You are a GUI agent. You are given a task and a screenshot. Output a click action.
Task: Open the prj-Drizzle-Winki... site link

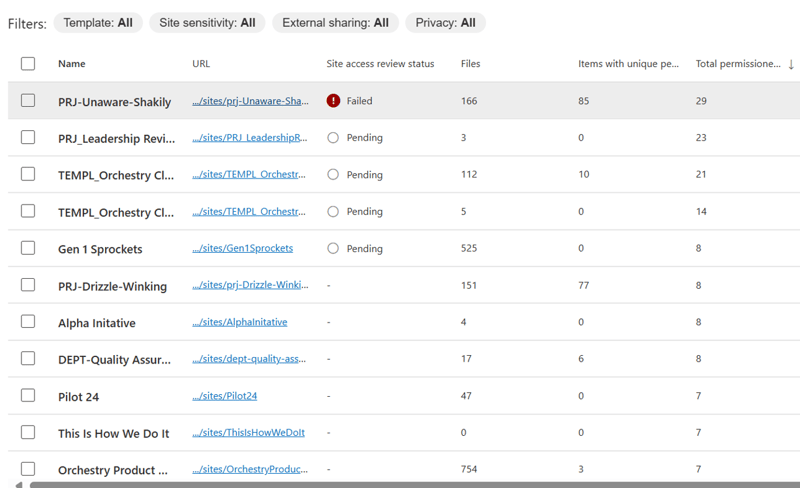point(250,285)
